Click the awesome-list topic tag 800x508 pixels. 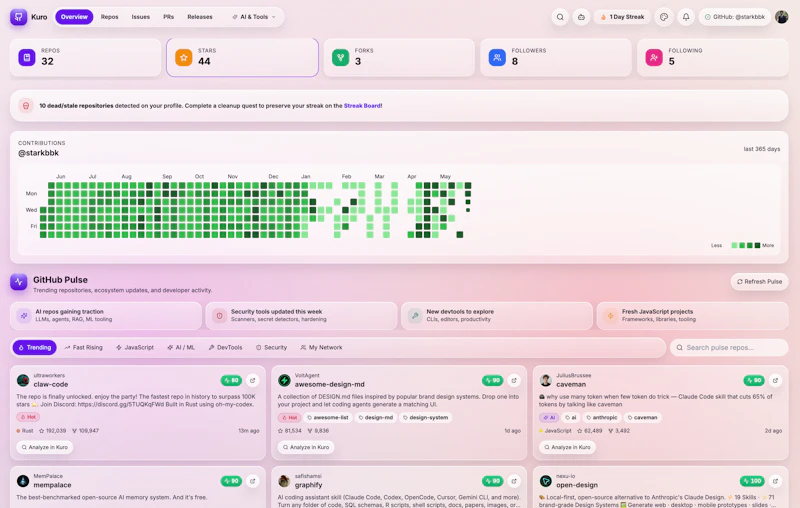[328, 417]
